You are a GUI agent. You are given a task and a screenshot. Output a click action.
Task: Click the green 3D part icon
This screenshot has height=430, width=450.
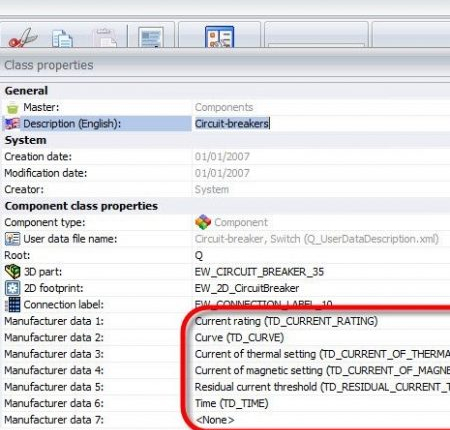[x=13, y=272]
